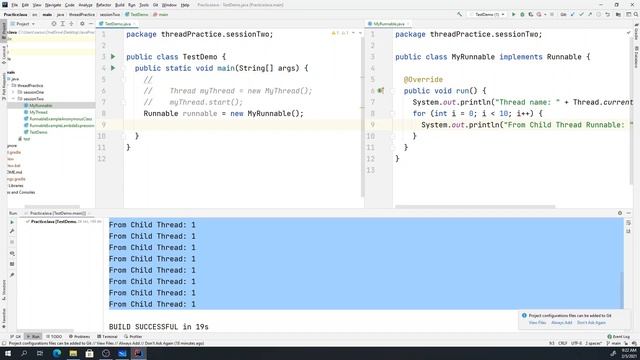Open the Refactor menu
640x360 pixels.
coord(103,5)
